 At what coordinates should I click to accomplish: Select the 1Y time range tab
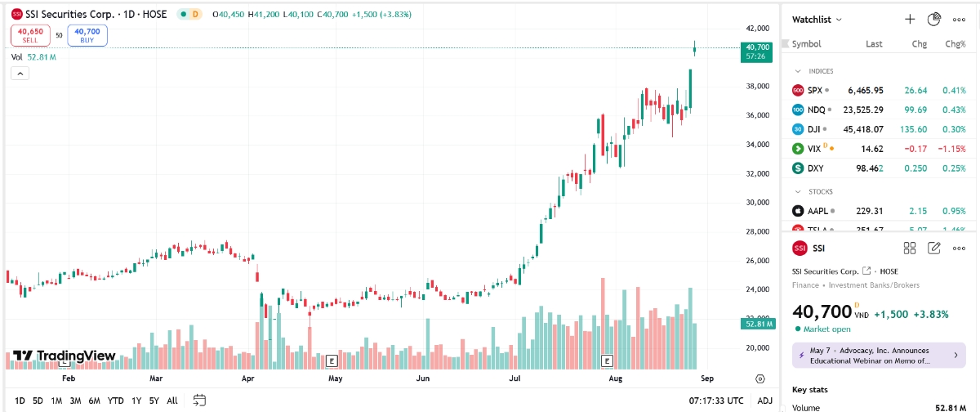click(136, 401)
